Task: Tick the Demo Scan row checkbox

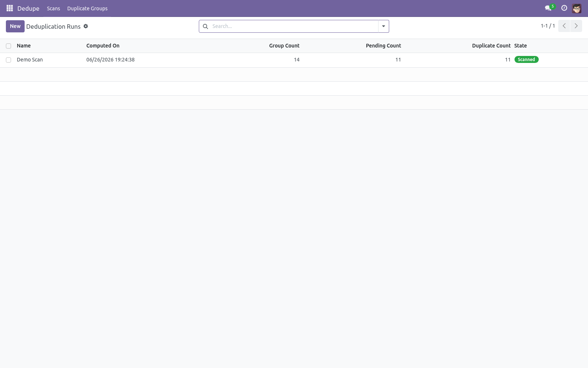Action: 8,60
